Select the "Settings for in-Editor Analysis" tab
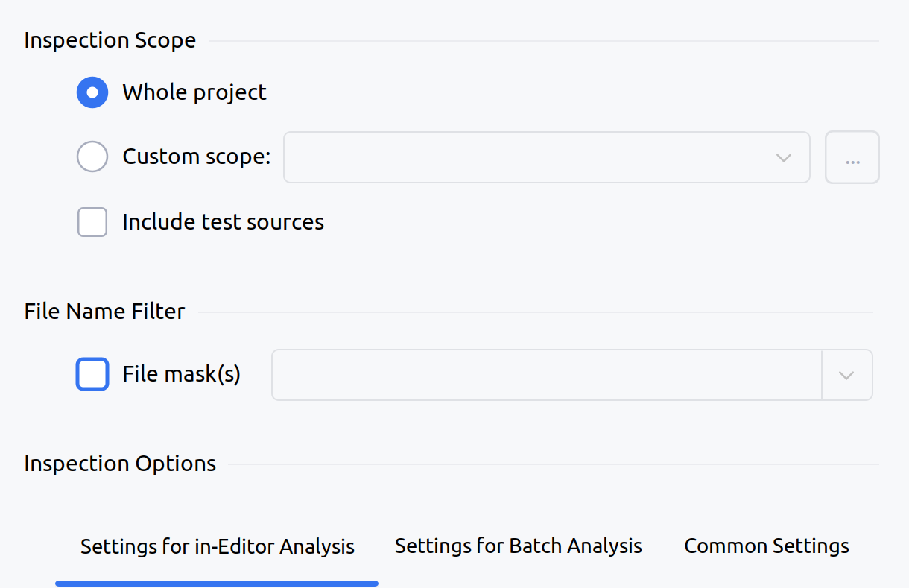The width and height of the screenshot is (909, 588). pos(217,546)
